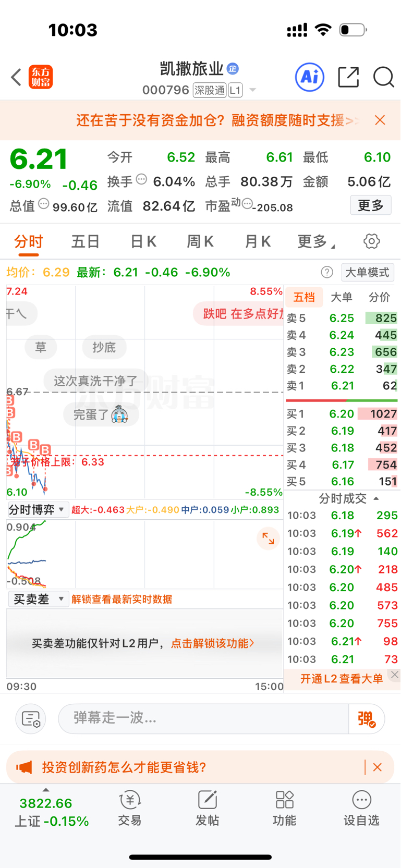Tap the 完蛋了 comment bubble
The height and width of the screenshot is (868, 401).
tap(101, 415)
